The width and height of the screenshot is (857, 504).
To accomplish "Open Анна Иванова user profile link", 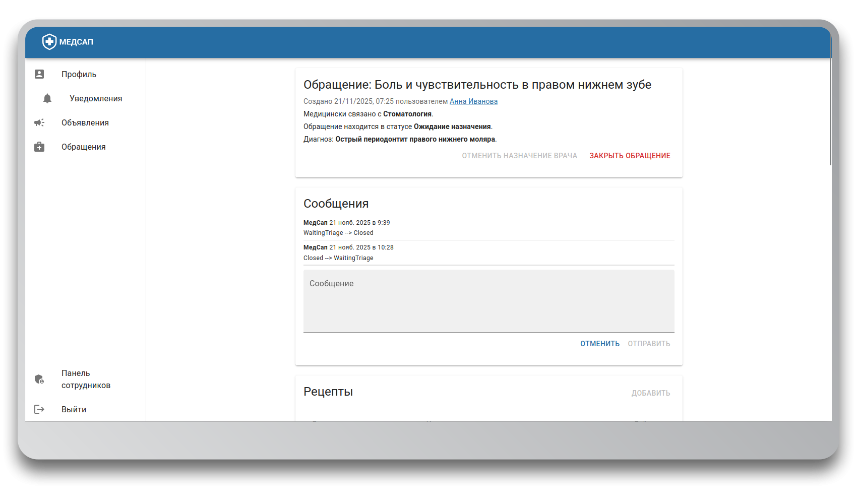I will pyautogui.click(x=473, y=101).
